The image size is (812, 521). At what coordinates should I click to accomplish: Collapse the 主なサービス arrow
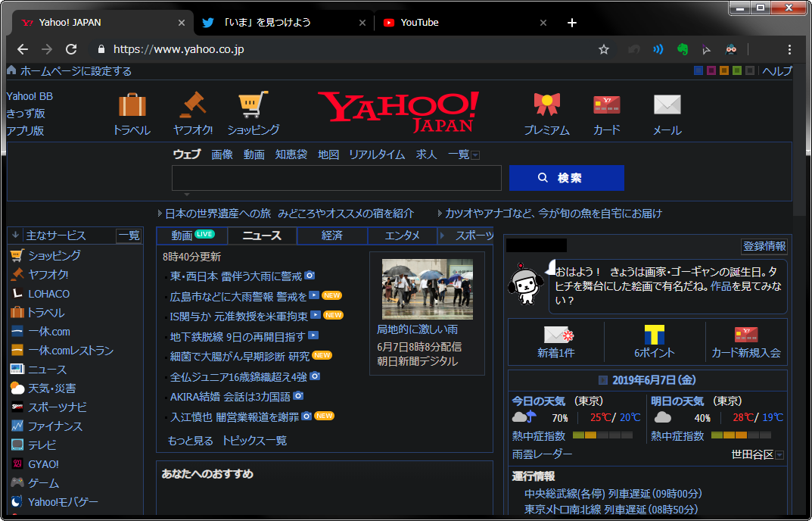click(x=15, y=236)
